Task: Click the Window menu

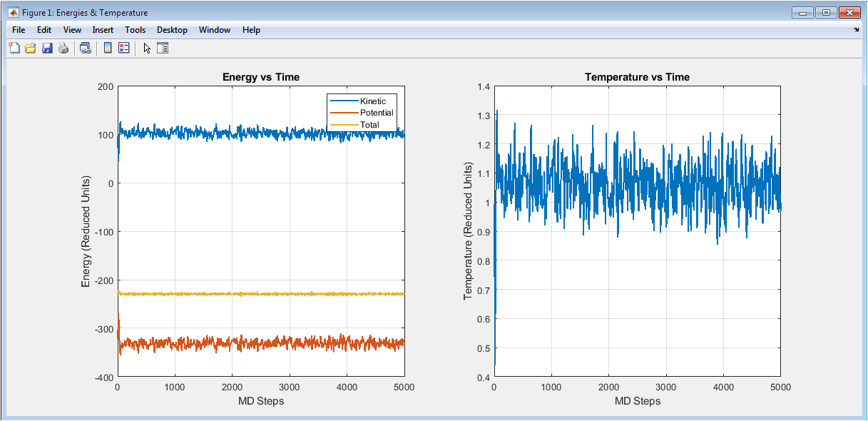Action: click(215, 30)
